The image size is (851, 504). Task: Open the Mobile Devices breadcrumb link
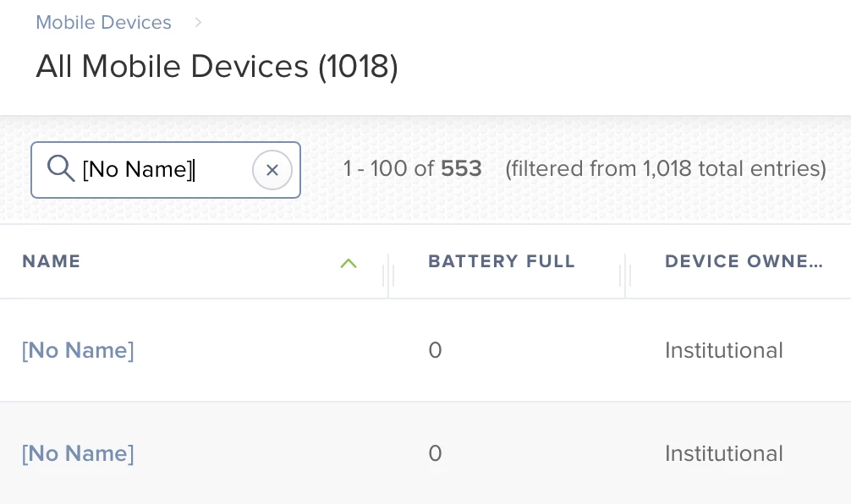click(103, 22)
